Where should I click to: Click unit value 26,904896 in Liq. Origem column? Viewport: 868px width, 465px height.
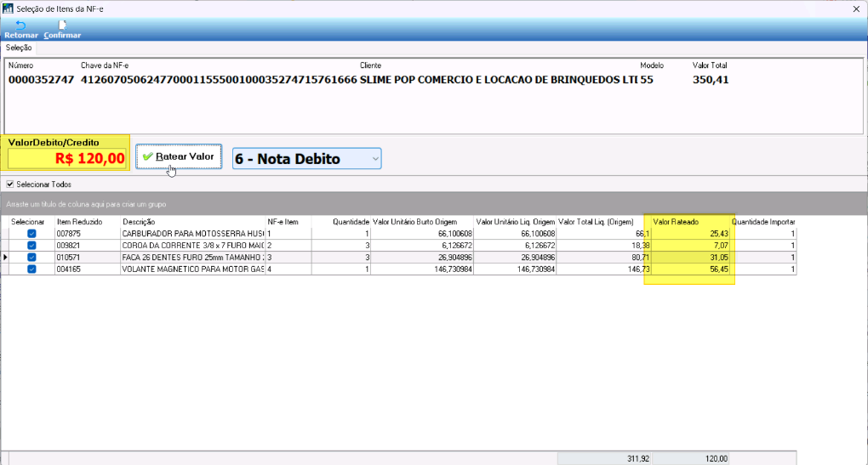(515, 257)
